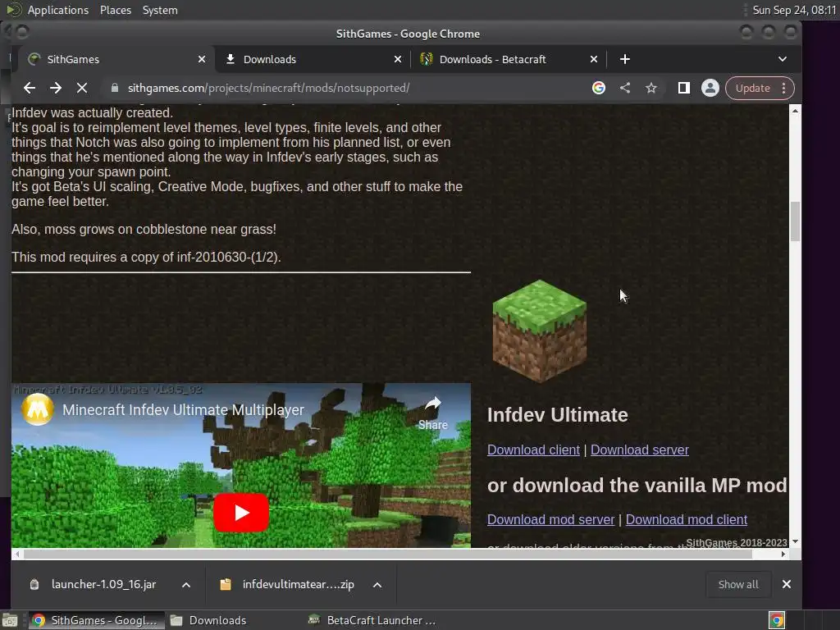Open the Minecraft Infdev Ultimate Multiplayer video title
840x630 pixels.
pos(183,410)
